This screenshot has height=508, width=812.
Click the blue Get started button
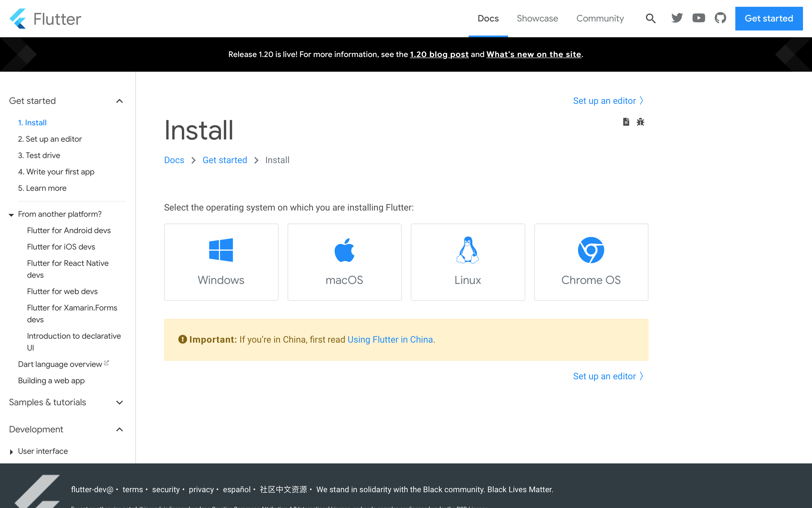coord(769,18)
